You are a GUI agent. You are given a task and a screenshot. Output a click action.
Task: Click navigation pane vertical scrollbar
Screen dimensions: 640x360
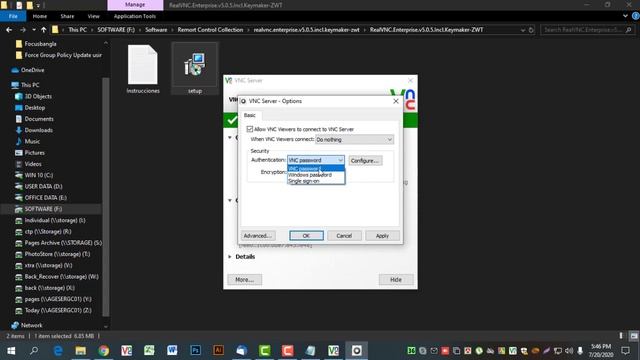(x=106, y=196)
